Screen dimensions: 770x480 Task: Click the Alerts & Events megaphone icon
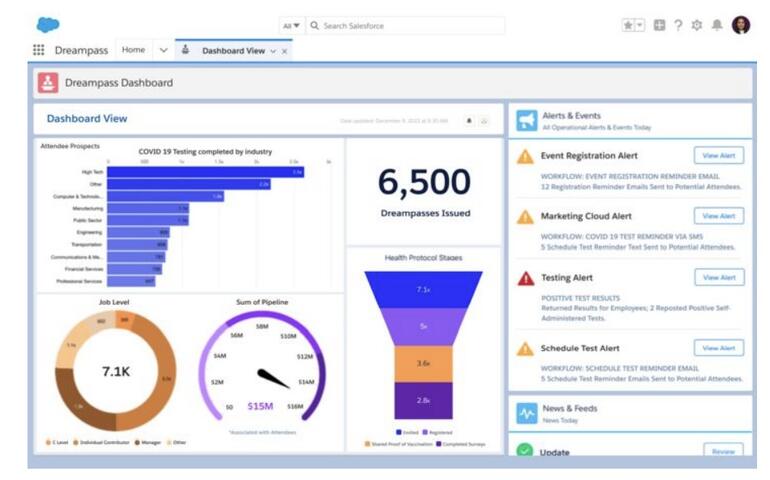coord(526,120)
